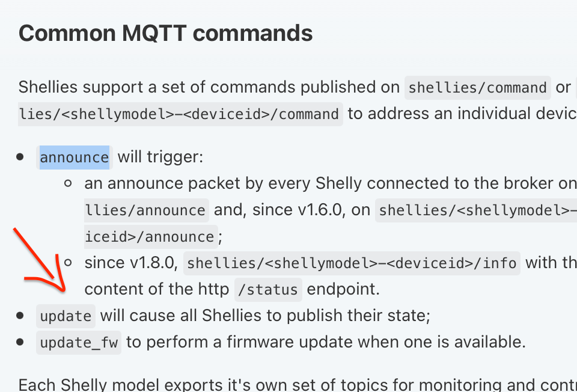Click the shellies/command code snippet
Viewport: 577px width, 392px height.
[478, 88]
